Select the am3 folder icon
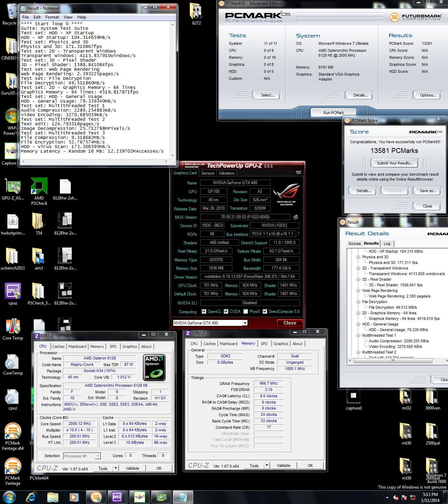The image size is (448, 504). (39, 259)
